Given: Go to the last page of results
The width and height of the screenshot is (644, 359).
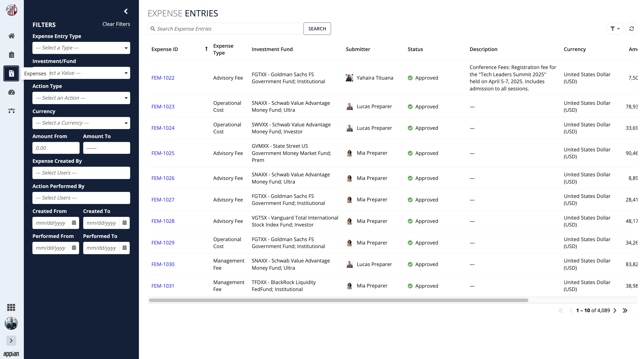Looking at the screenshot, I should click(x=625, y=310).
